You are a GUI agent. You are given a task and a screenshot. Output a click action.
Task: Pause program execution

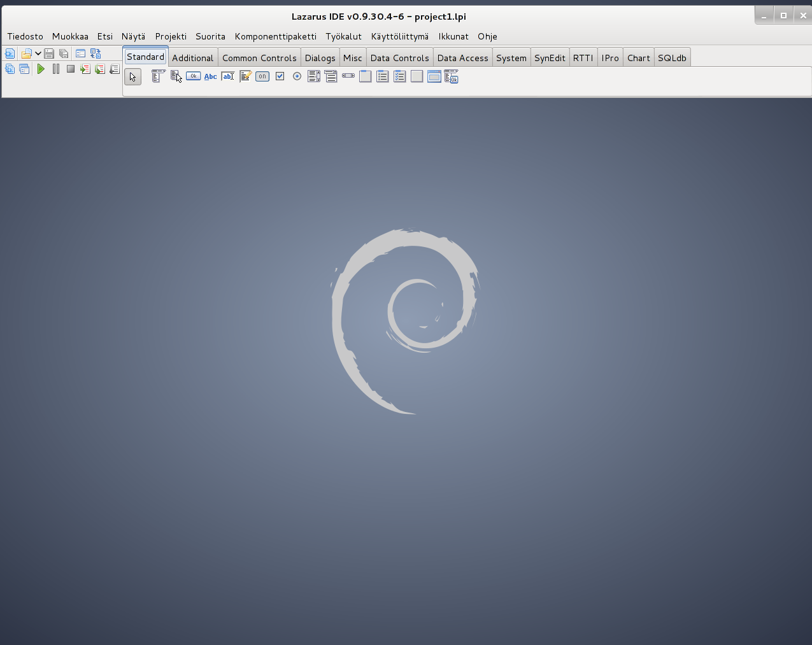tap(56, 69)
